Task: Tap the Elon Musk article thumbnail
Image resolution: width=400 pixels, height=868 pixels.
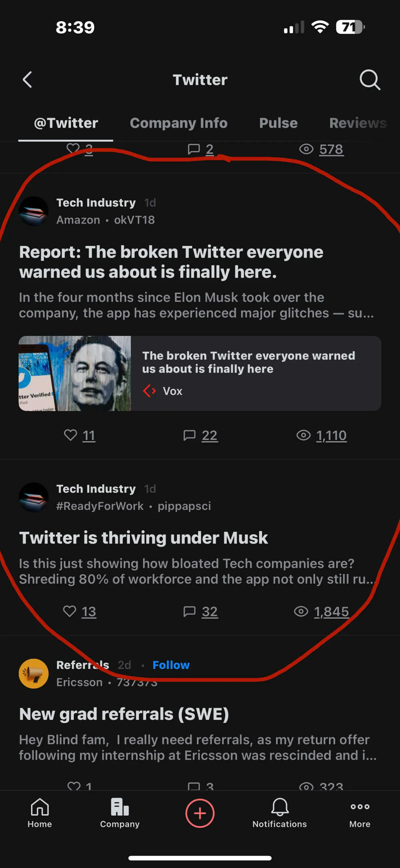Action: (75, 373)
